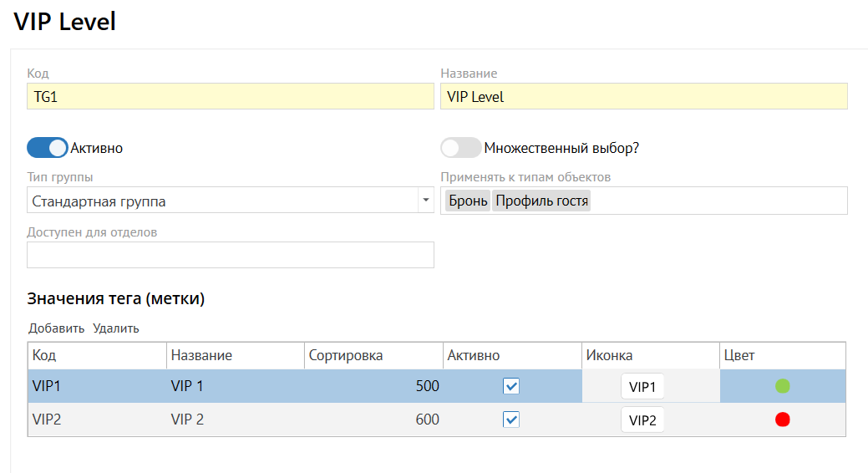Screen dimensions: 868x473
Task: Click the Профиль гостя object type chip
Action: pos(541,201)
